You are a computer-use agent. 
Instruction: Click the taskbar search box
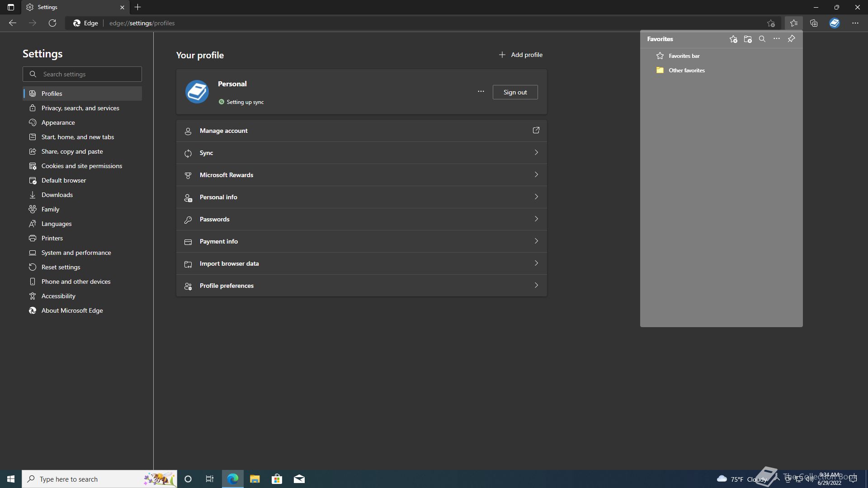pyautogui.click(x=99, y=479)
